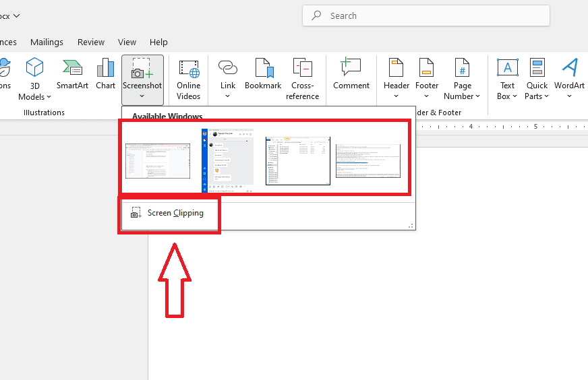The width and height of the screenshot is (588, 380).
Task: Insert a Cross-reference
Action: [302, 80]
